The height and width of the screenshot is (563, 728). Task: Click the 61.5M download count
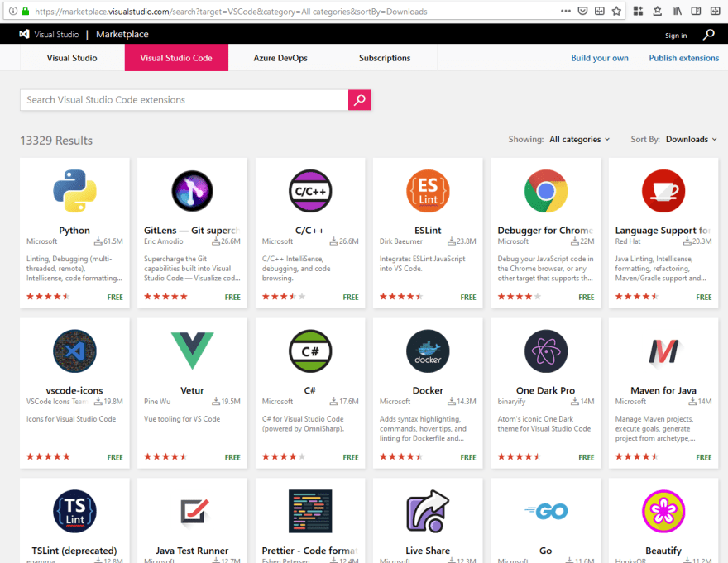pyautogui.click(x=109, y=241)
